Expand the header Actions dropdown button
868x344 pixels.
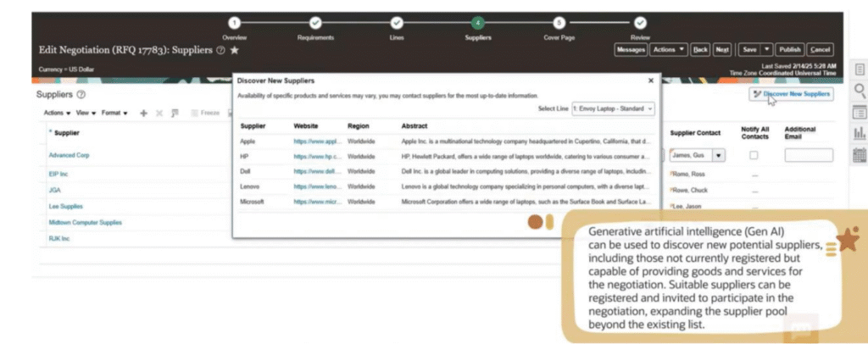pyautogui.click(x=668, y=50)
